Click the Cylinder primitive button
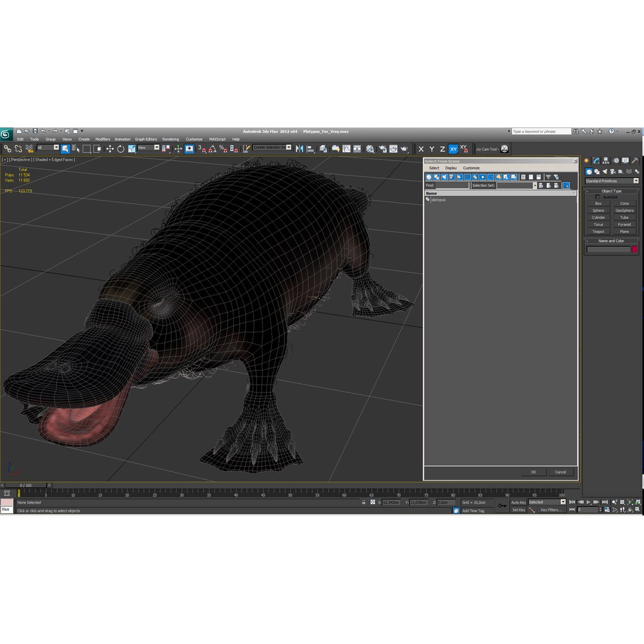This screenshot has width=644, height=644. point(598,218)
